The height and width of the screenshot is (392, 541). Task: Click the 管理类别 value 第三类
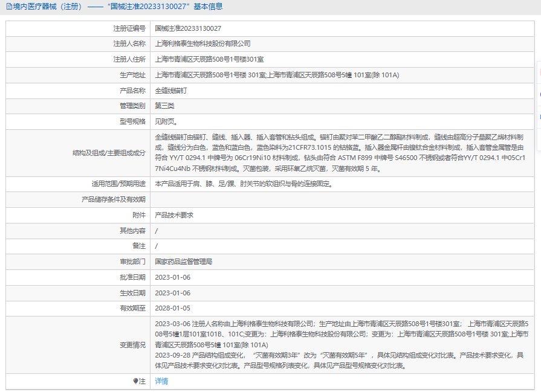click(164, 106)
